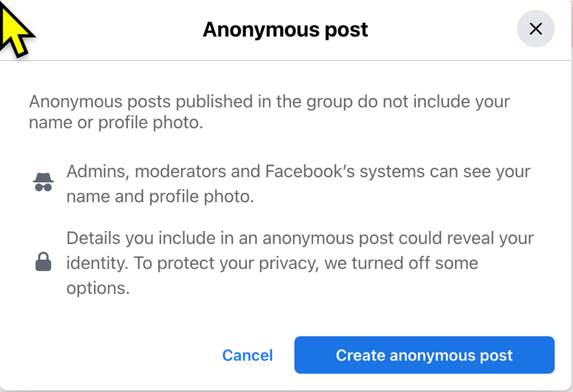Select the "Anonymous post" dialog title

285,29
